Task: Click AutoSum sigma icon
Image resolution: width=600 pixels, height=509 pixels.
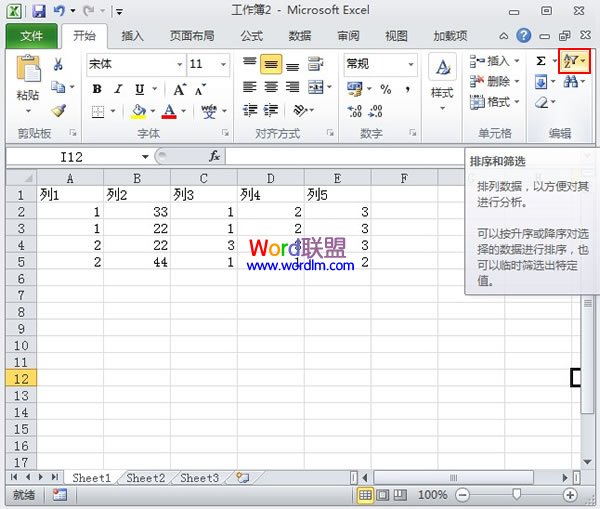Action: [541, 61]
